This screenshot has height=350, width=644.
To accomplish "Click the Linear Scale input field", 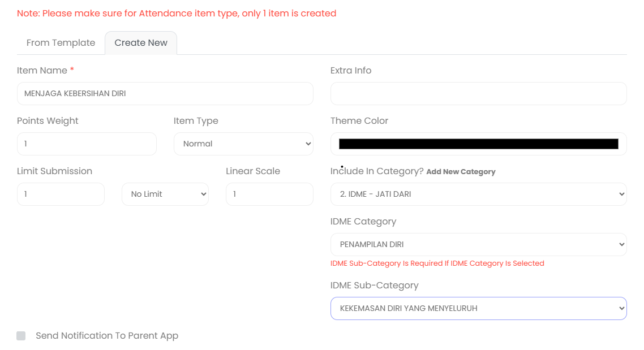I will 269,194.
